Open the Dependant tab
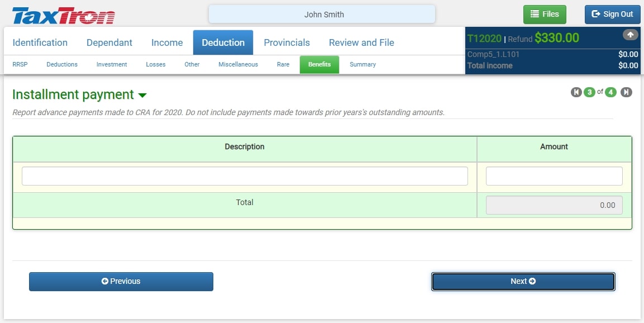The image size is (644, 323). (x=109, y=42)
